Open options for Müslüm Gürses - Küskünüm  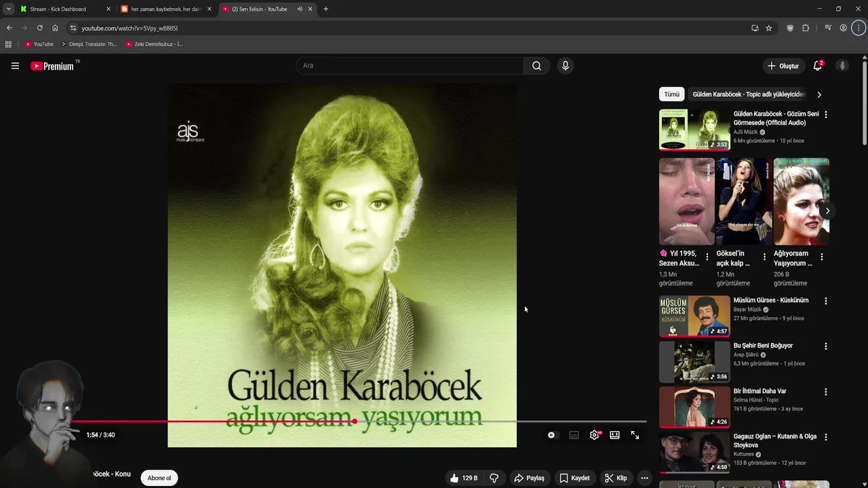pos(825,301)
